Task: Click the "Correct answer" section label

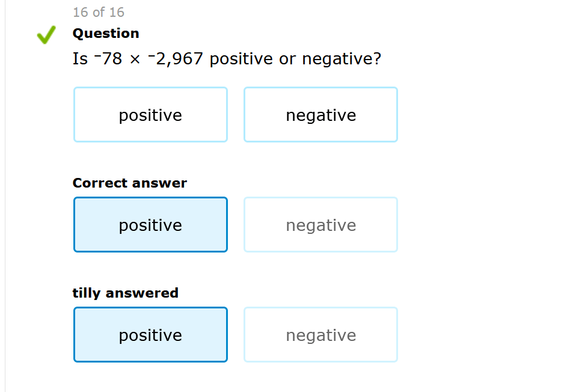Action: pyautogui.click(x=130, y=183)
